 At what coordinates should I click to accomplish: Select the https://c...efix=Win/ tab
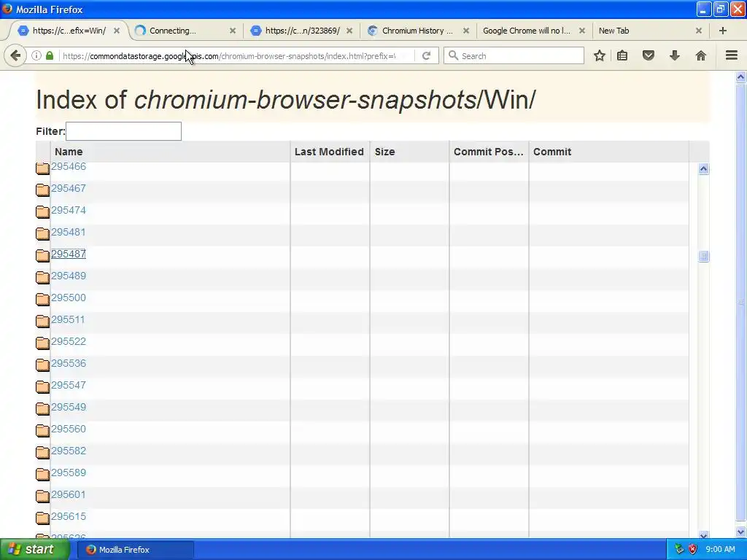click(69, 31)
